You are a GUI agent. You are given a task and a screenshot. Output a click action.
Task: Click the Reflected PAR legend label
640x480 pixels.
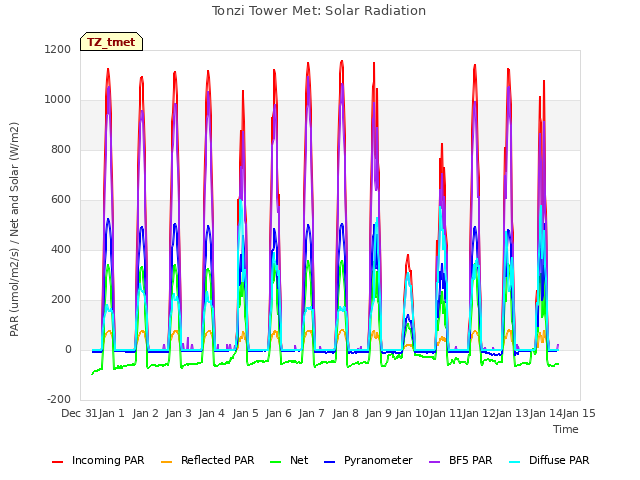click(218, 460)
